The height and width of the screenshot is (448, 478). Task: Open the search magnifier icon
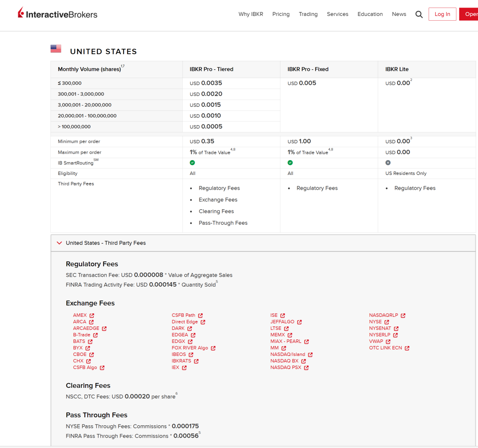pos(419,14)
